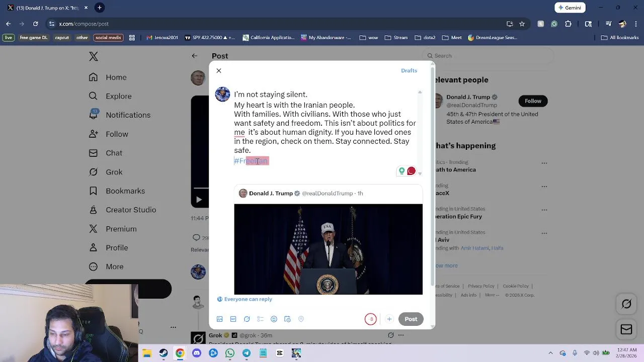The image size is (644, 362).
Task: Open more options for Operation Epic Fury trend
Action: [x=544, y=210]
